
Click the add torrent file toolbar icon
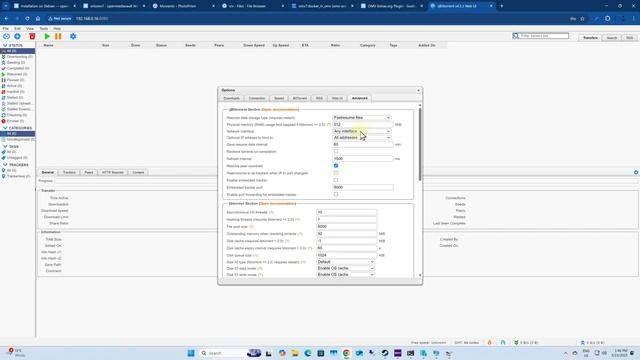pyautogui.click(x=17, y=36)
